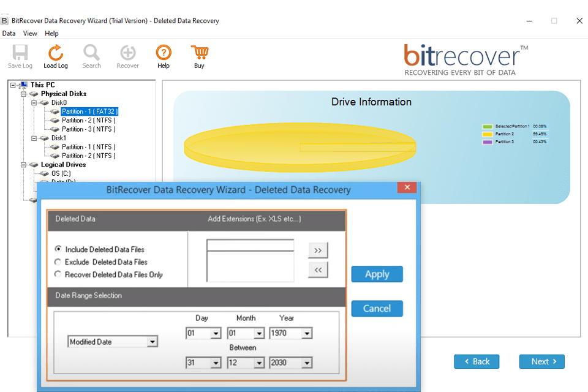Click the Logical Drives drive icon
The height and width of the screenshot is (392, 588).
pos(34,165)
